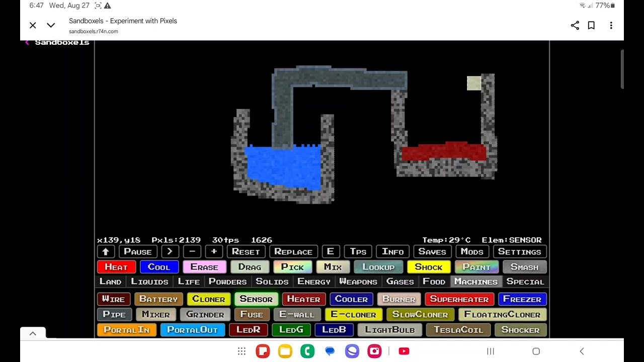Choose the E-wall element
This screenshot has height=362, width=644.
pos(297,315)
